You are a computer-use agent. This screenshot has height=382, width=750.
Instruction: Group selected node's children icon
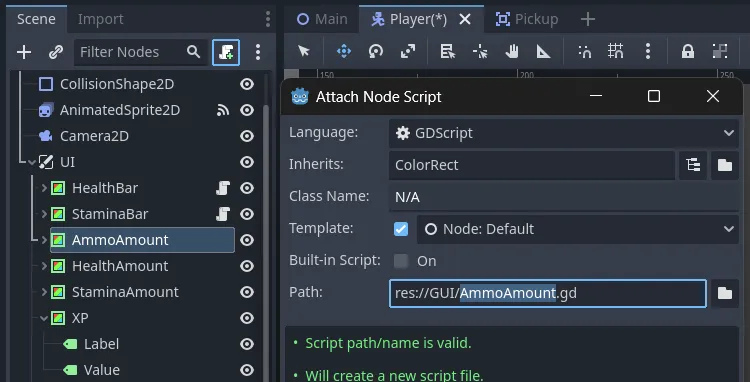coord(719,51)
